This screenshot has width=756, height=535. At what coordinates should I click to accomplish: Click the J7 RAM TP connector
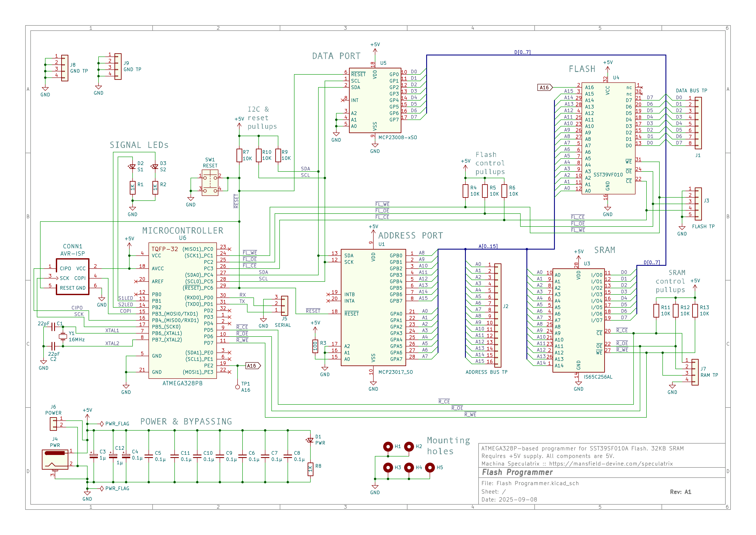(695, 372)
